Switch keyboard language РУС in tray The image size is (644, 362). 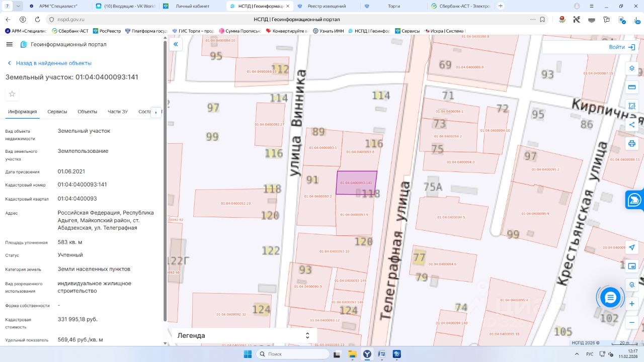[x=590, y=354]
